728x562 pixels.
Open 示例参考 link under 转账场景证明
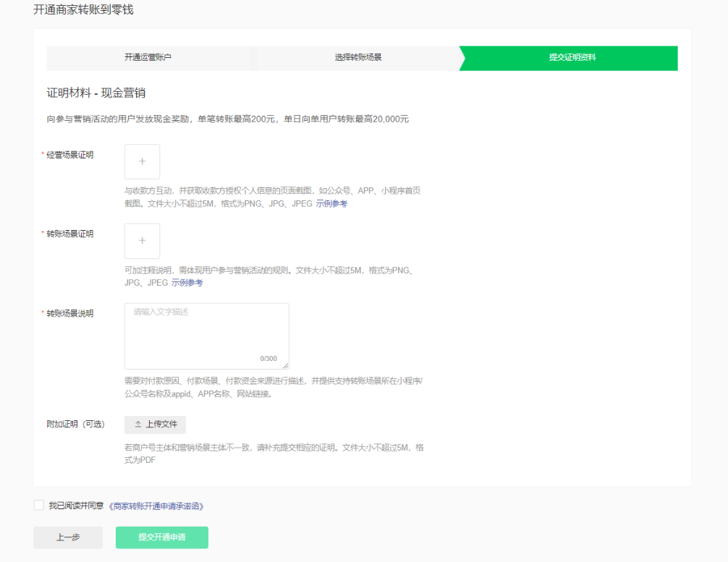click(x=187, y=283)
